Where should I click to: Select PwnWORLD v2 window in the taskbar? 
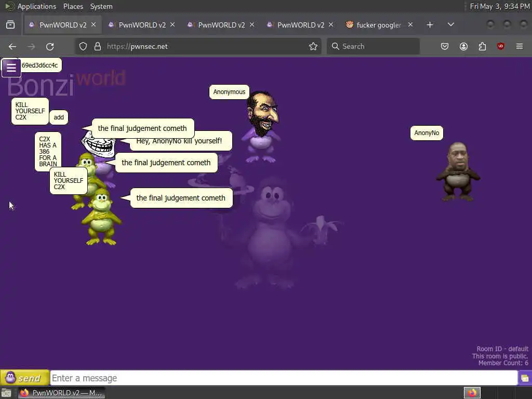pos(61,393)
